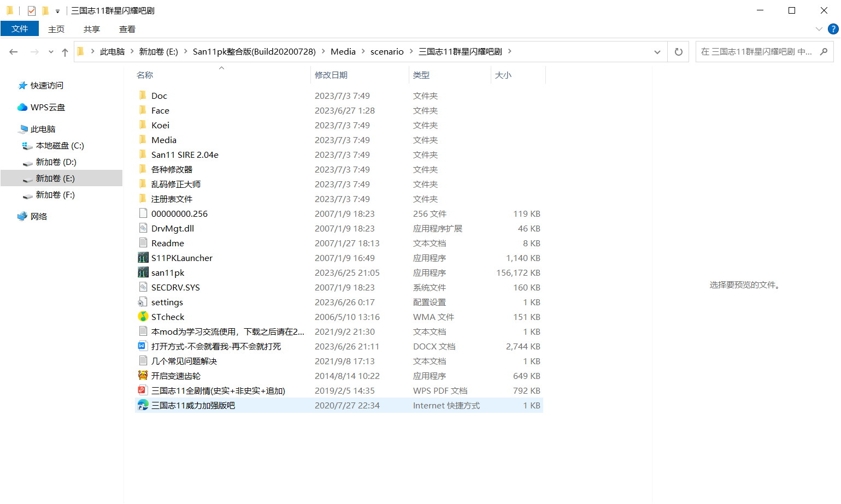Click the Readme text document icon

[x=143, y=243]
